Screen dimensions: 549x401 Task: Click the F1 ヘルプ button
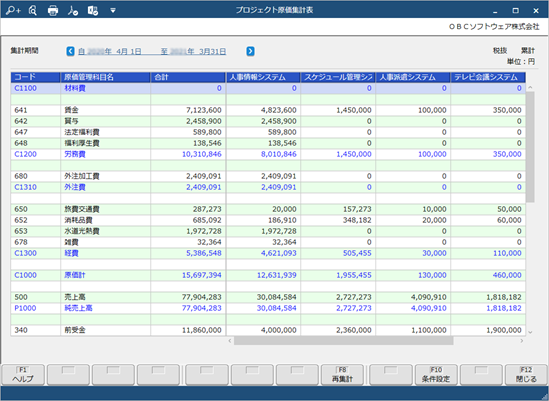(x=23, y=375)
